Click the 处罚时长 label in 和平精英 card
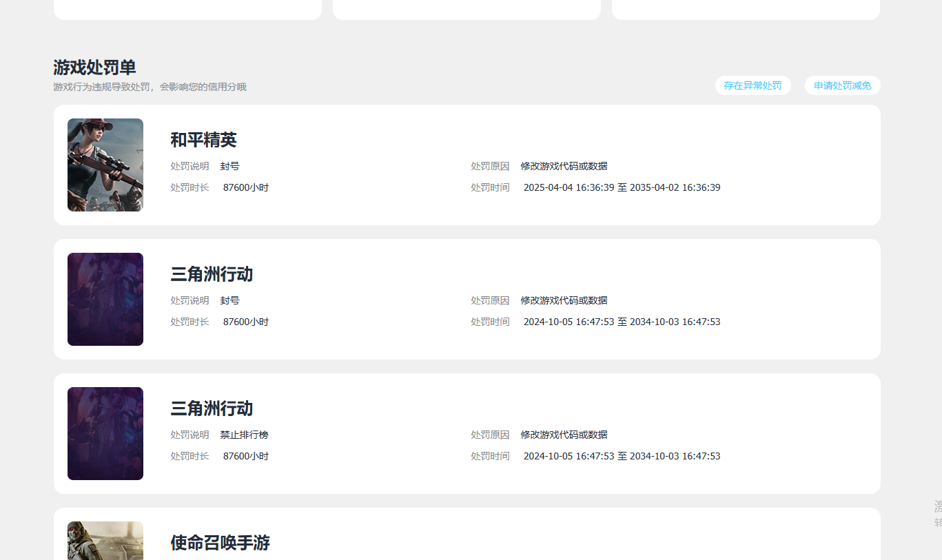942x560 pixels. 190,187
